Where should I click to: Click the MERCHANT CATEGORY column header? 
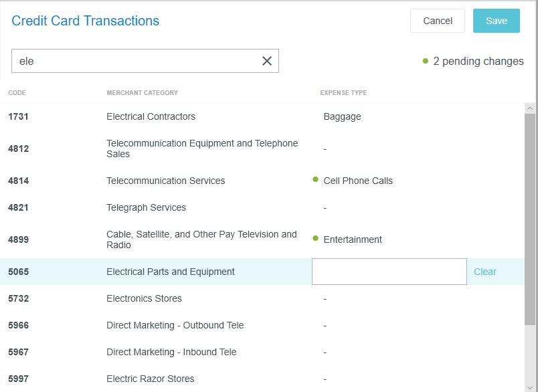pos(142,93)
